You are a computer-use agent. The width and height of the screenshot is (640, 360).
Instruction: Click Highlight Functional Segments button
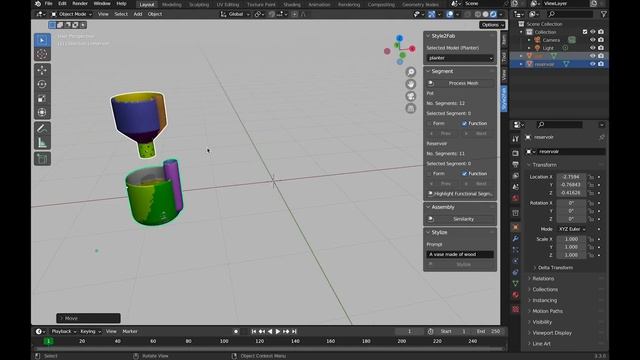click(x=460, y=194)
